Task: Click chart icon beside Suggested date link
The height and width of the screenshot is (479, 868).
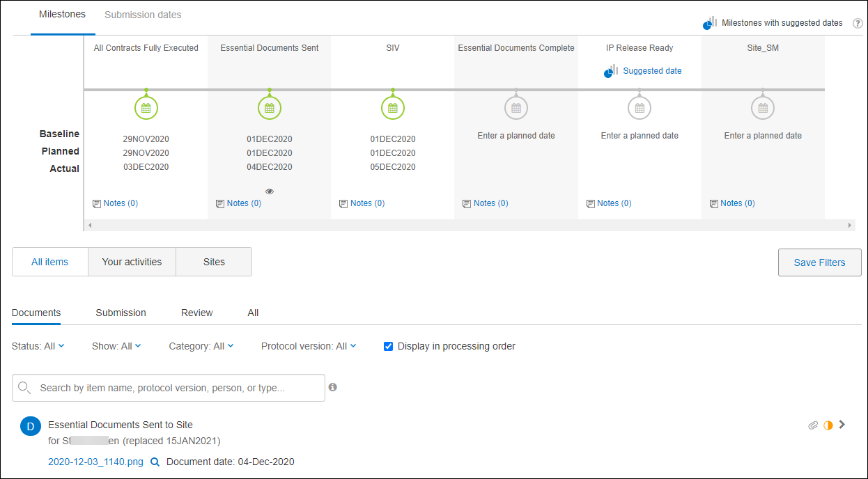Action: (611, 71)
